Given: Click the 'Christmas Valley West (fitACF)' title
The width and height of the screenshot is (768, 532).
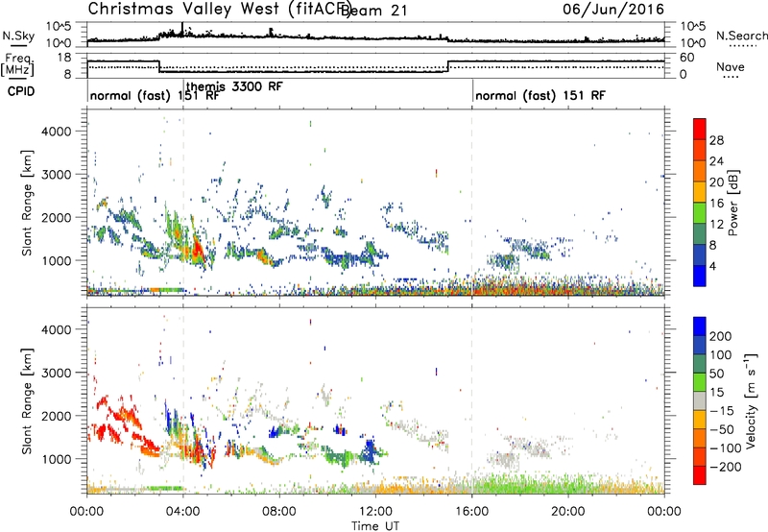Looking at the screenshot, I should coord(220,10).
